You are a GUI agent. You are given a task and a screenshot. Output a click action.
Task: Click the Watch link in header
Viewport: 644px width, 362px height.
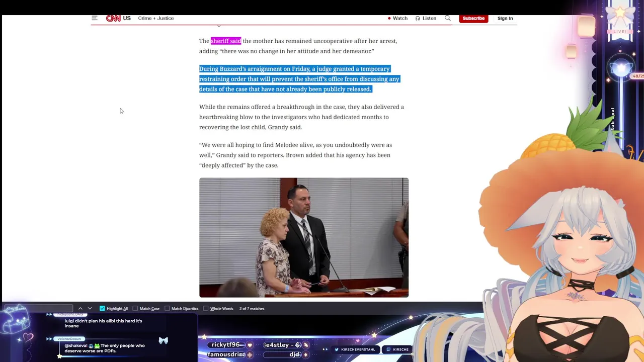(397, 18)
